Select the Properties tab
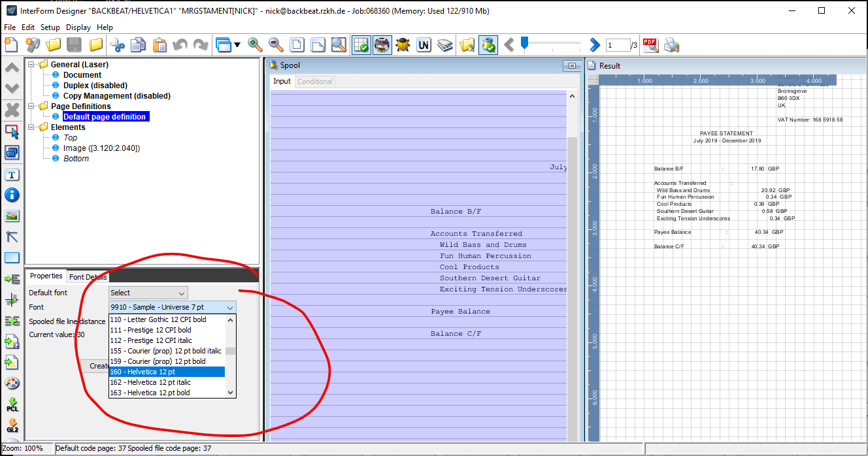The height and width of the screenshot is (456, 868). [x=46, y=276]
